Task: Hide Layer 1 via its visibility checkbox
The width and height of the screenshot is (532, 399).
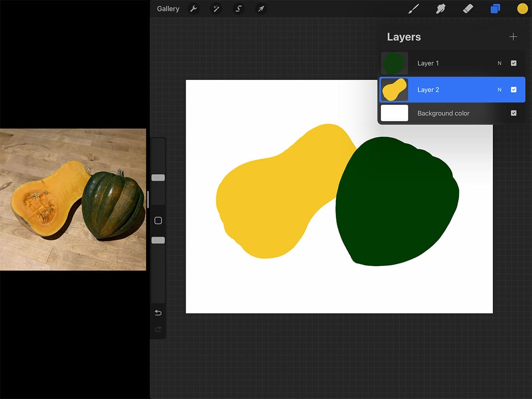Action: [514, 63]
